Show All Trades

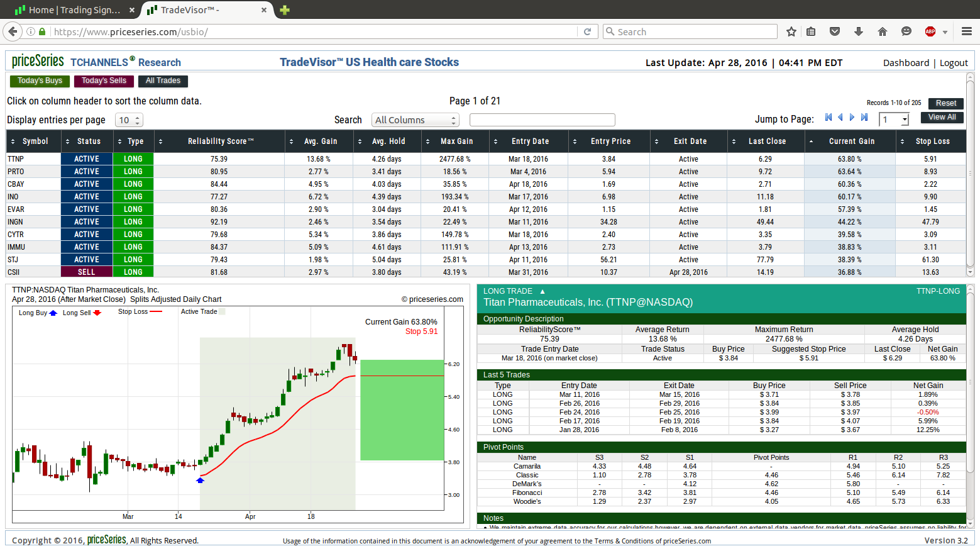pyautogui.click(x=163, y=81)
